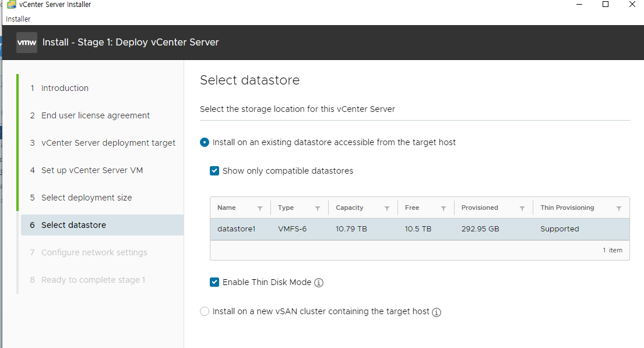Click step 7 Configure network settings
This screenshot has height=348, width=644.
pos(94,252)
